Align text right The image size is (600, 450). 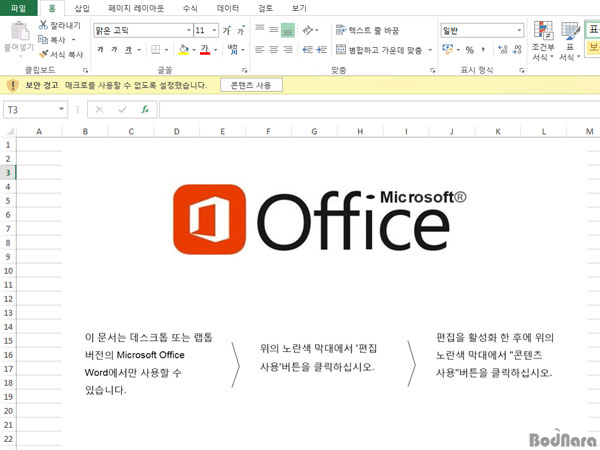tap(287, 50)
